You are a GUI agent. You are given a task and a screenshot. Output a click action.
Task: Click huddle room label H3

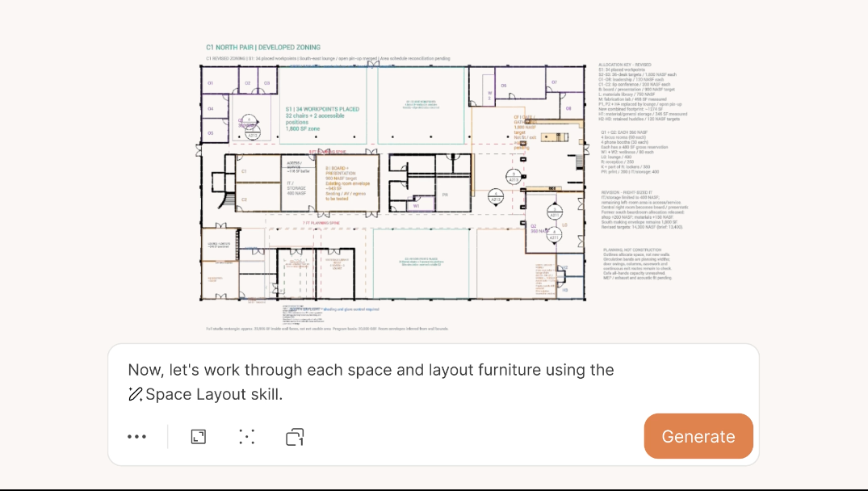pos(564,290)
